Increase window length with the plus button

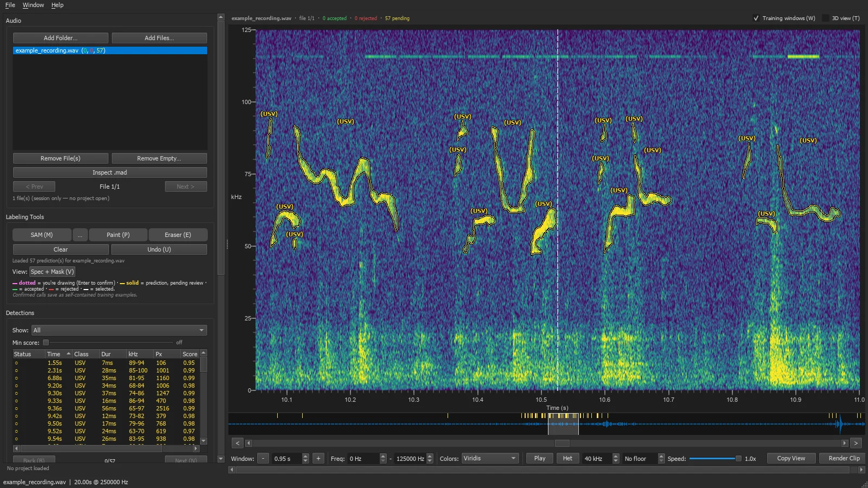[318, 459]
